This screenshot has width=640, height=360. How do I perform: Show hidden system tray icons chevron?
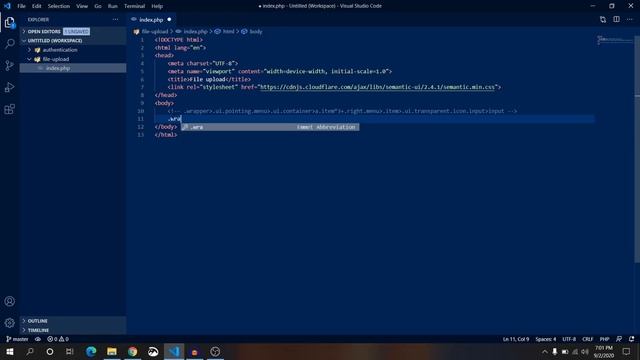coord(544,351)
